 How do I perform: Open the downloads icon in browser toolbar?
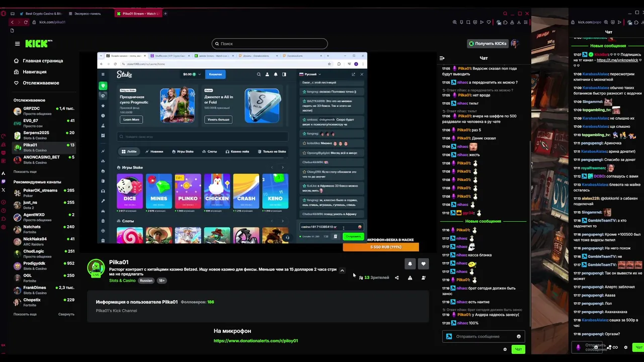tap(519, 22)
